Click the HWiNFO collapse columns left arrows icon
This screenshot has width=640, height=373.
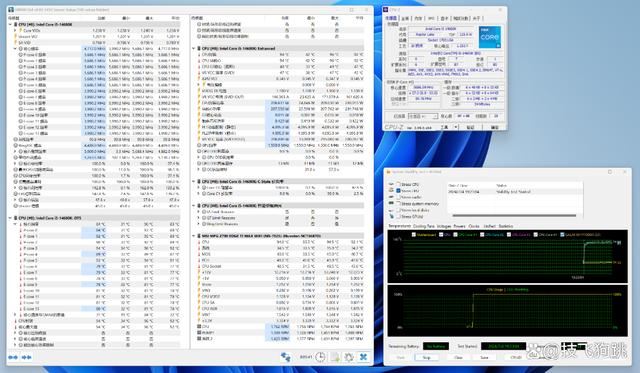[x=13, y=357]
